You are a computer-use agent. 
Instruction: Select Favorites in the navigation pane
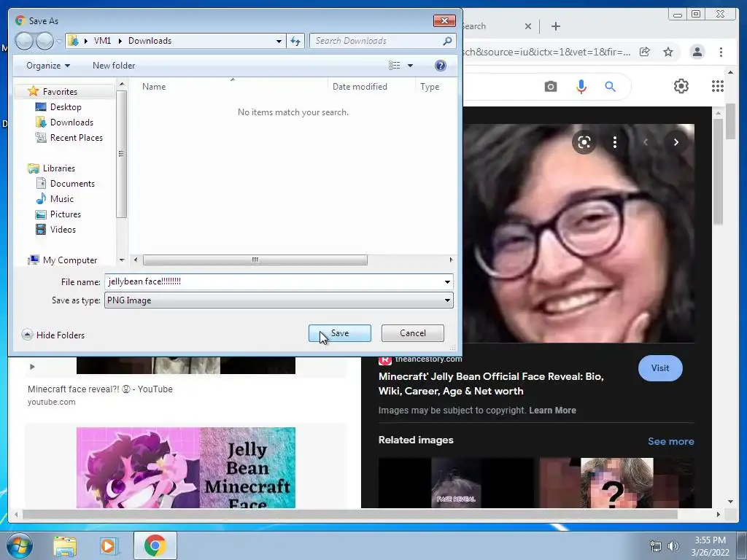tap(60, 91)
